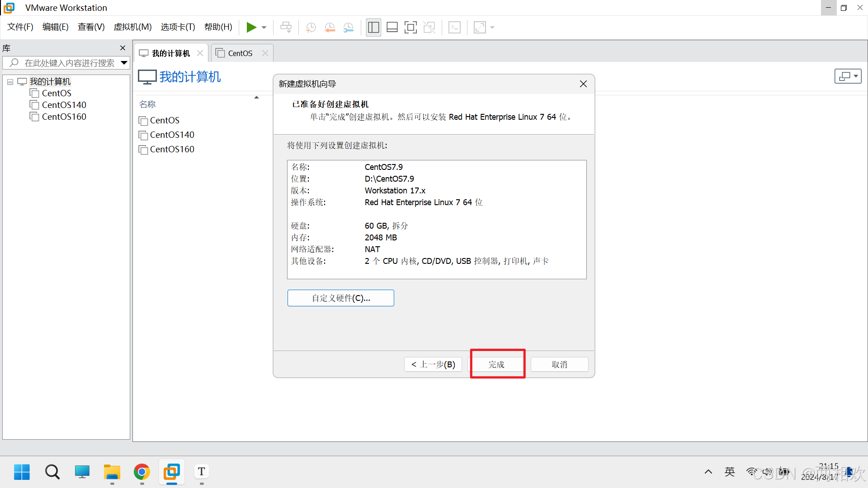868x488 pixels.
Task: Toggle the library sidebar panel icon
Action: click(373, 28)
